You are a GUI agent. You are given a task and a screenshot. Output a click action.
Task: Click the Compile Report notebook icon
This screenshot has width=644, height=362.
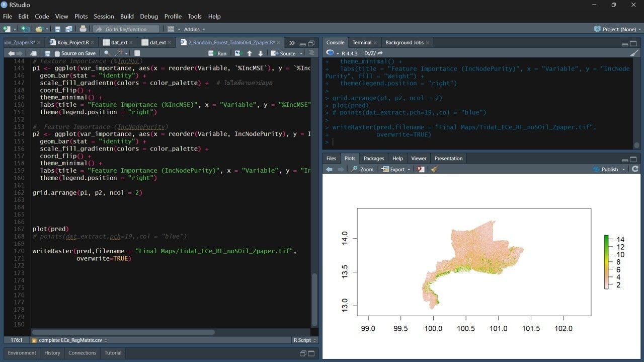tap(137, 53)
